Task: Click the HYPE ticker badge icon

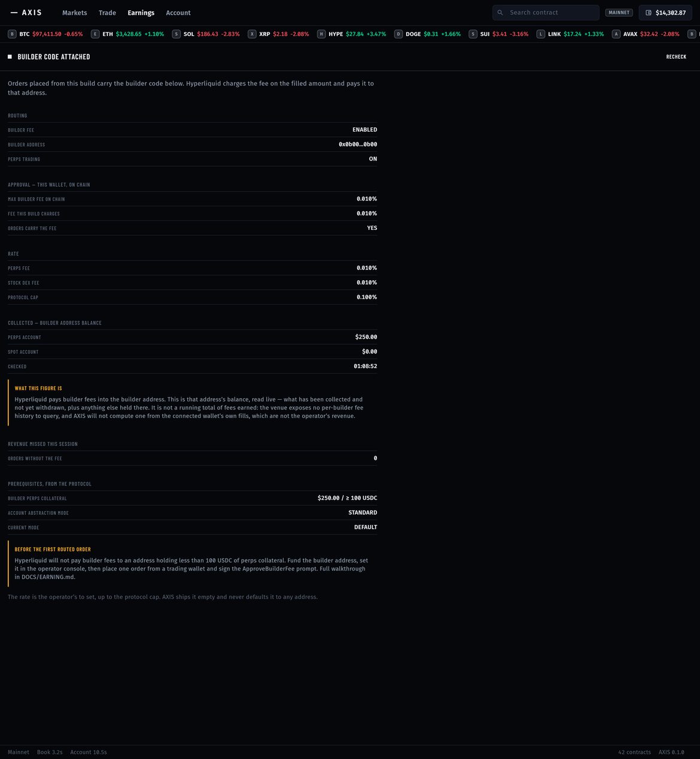Action: click(321, 34)
